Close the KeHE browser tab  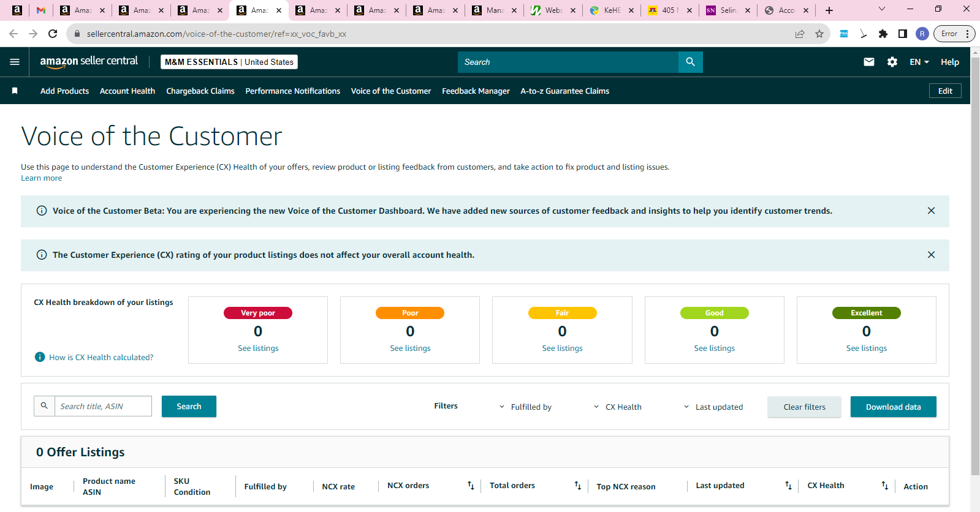click(x=631, y=10)
